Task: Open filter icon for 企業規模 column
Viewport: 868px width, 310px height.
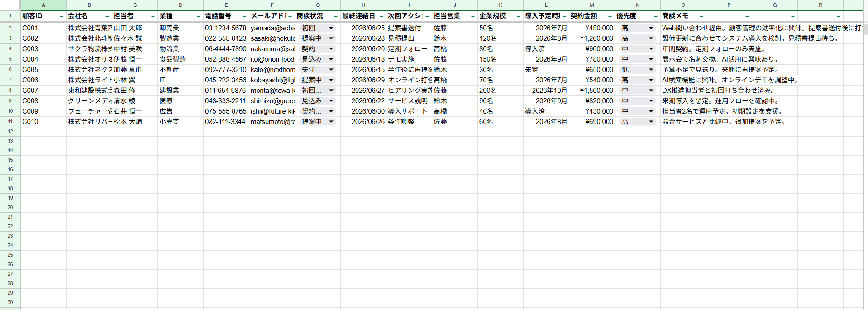Action: click(518, 16)
